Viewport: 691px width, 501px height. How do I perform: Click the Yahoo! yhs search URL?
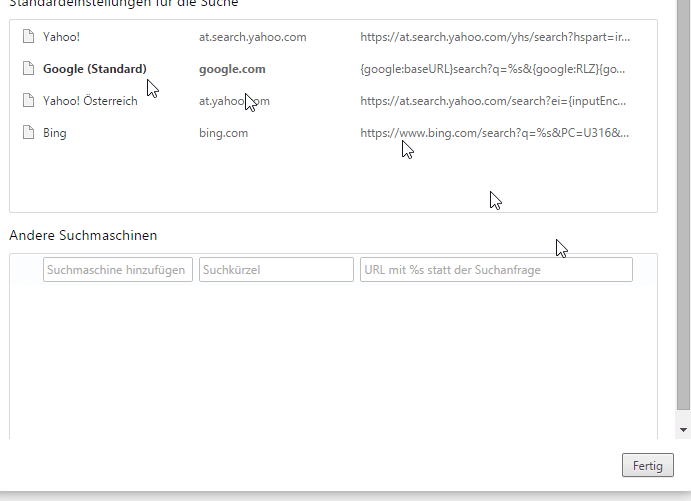495,37
